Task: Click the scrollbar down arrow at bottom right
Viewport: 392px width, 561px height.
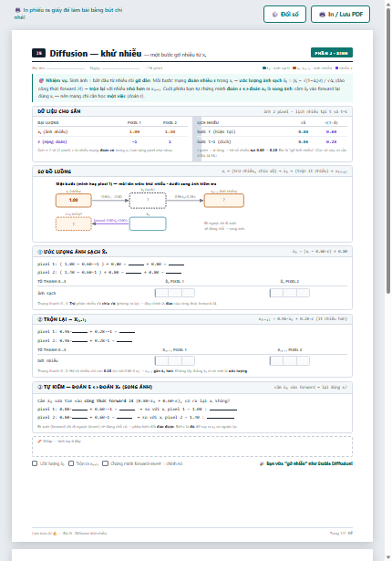Action: 388,557
